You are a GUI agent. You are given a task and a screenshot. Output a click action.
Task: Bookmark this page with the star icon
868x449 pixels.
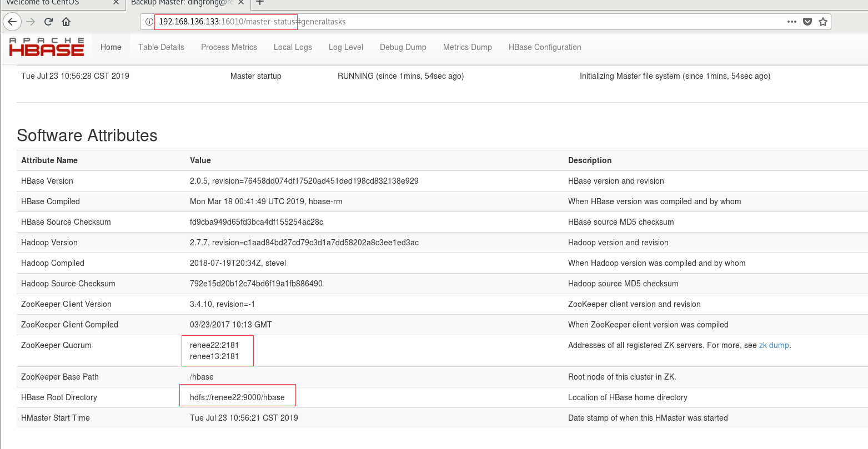[x=823, y=22]
